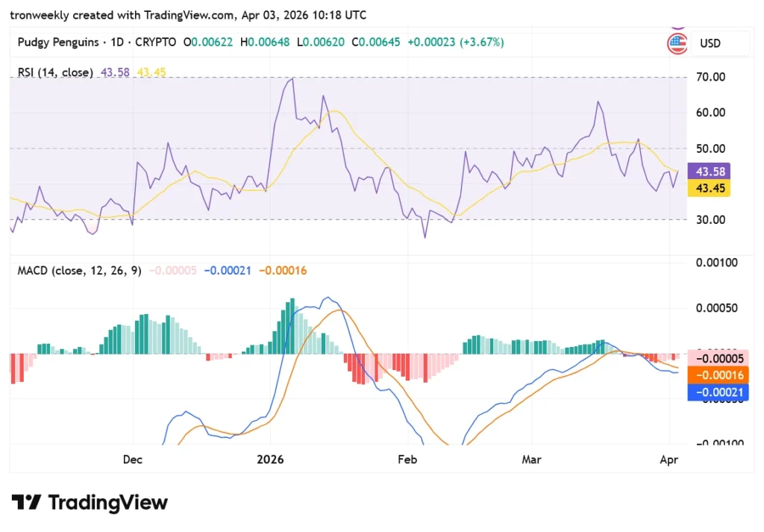Toggle the pink histogram value badge -0.00005

coord(718,358)
